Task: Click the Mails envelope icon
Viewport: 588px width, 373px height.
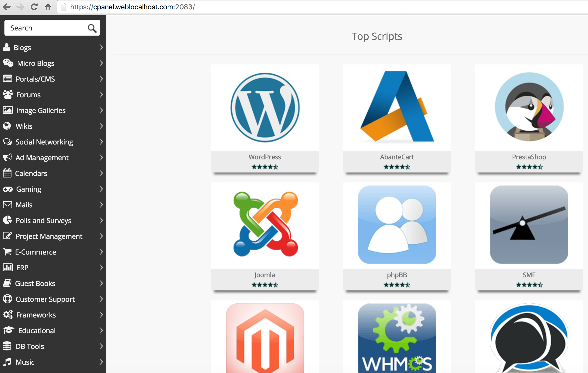Action: coord(7,205)
